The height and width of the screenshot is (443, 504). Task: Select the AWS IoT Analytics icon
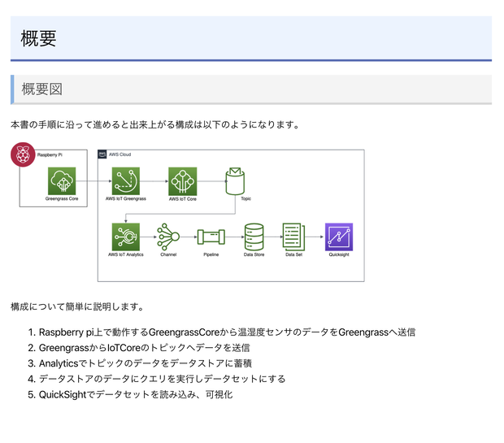pos(126,237)
